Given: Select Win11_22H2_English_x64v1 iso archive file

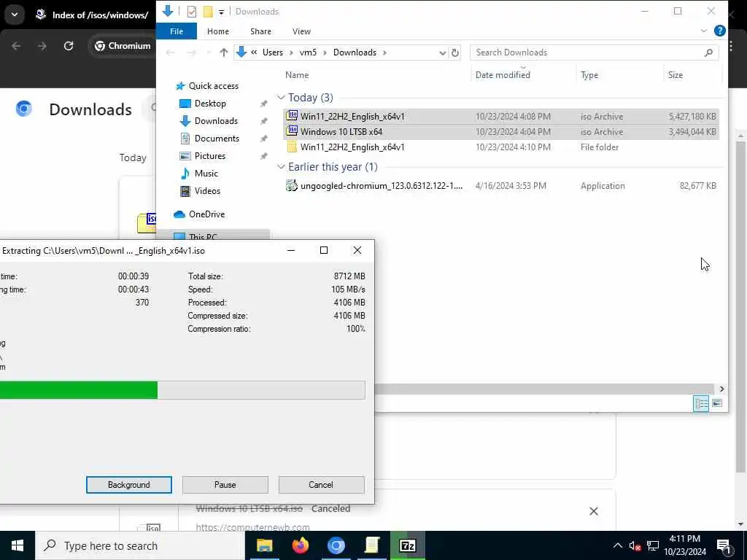Looking at the screenshot, I should point(500,116).
